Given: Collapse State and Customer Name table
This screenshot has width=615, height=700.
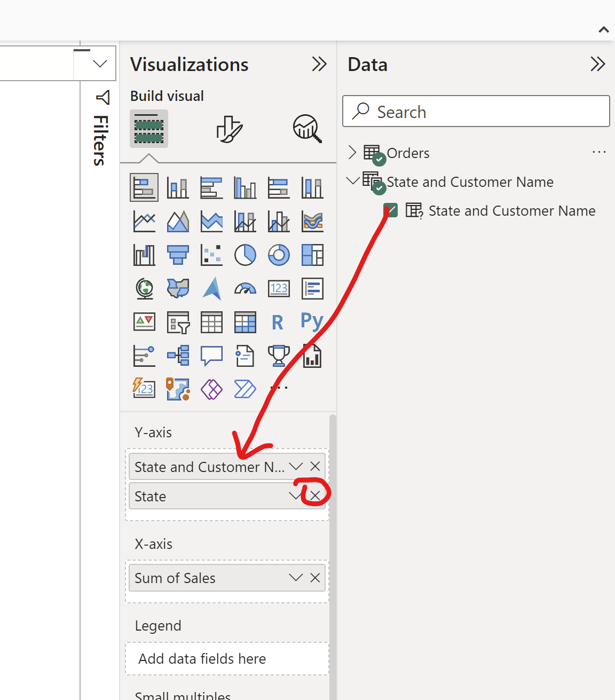Looking at the screenshot, I should [352, 182].
